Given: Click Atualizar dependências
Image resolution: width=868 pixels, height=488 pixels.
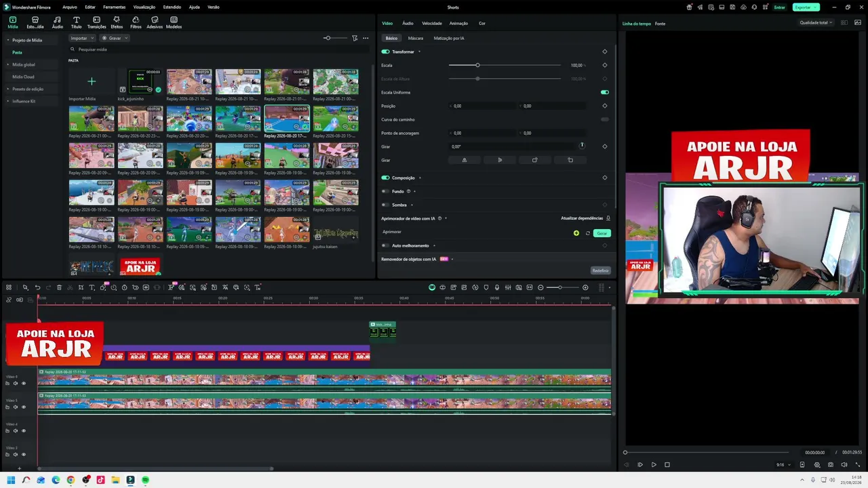Looking at the screenshot, I should pyautogui.click(x=585, y=218).
